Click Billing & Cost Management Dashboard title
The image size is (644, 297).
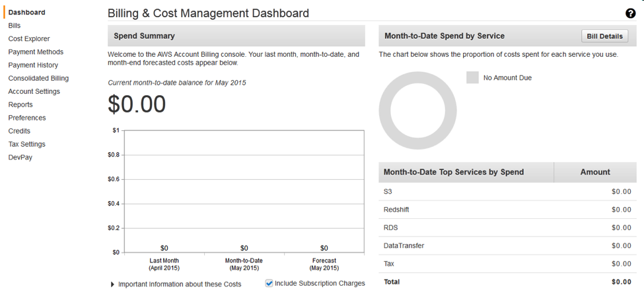208,13
